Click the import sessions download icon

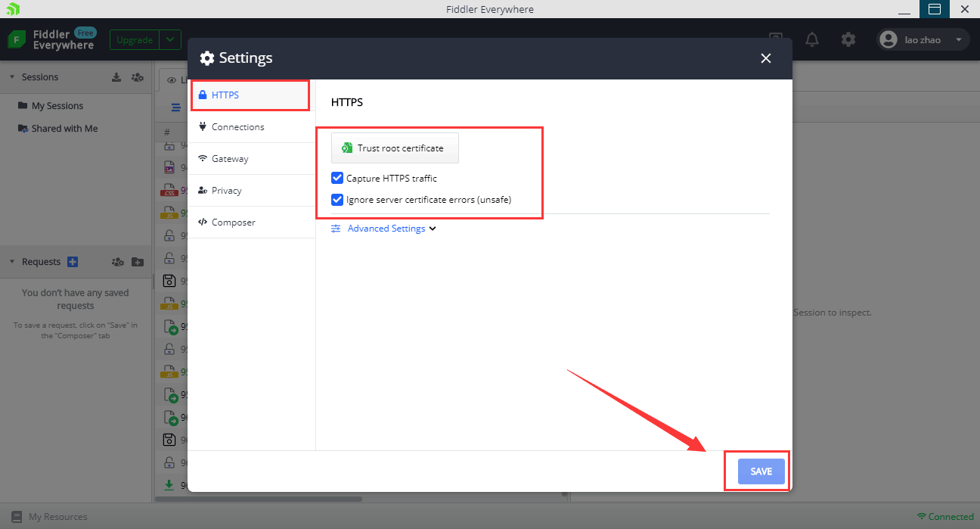click(116, 77)
